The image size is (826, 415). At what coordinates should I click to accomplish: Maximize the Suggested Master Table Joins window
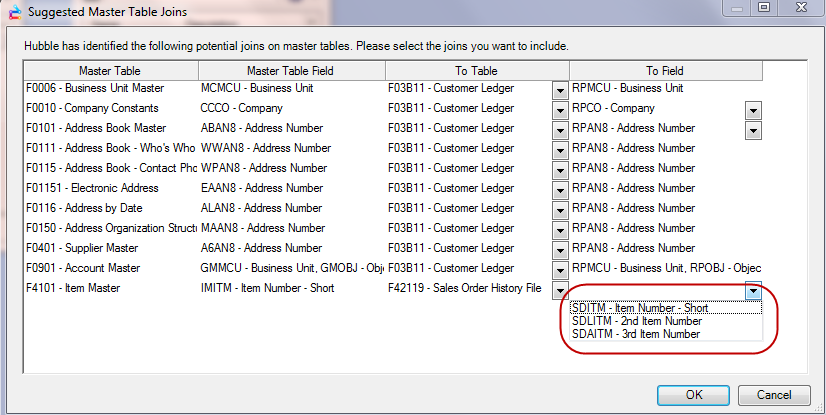[763, 10]
